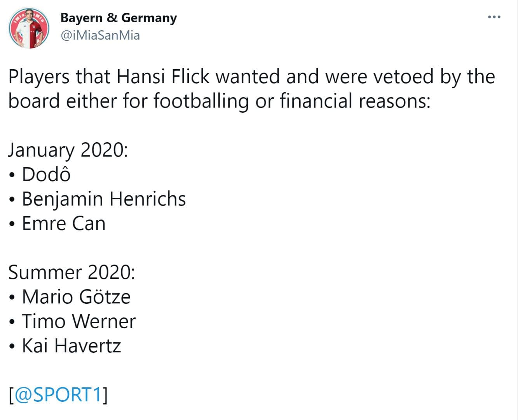Click the words 'financial reasons:' in the tweet

[355, 101]
